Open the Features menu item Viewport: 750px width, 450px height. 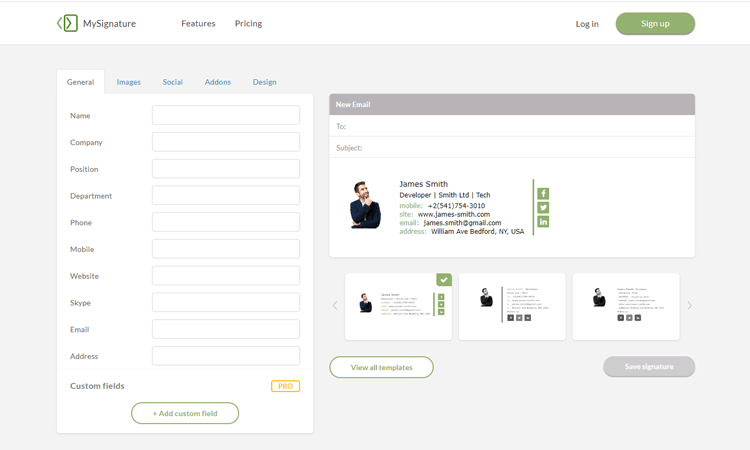[198, 23]
